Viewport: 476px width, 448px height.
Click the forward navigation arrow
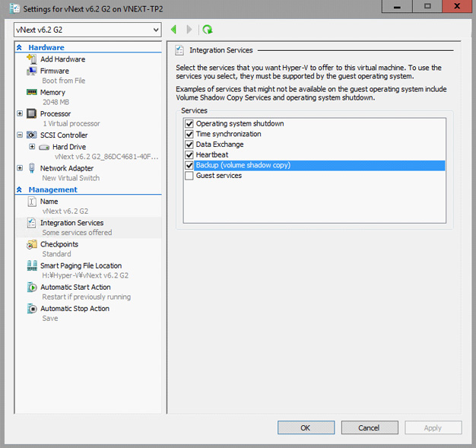(189, 30)
